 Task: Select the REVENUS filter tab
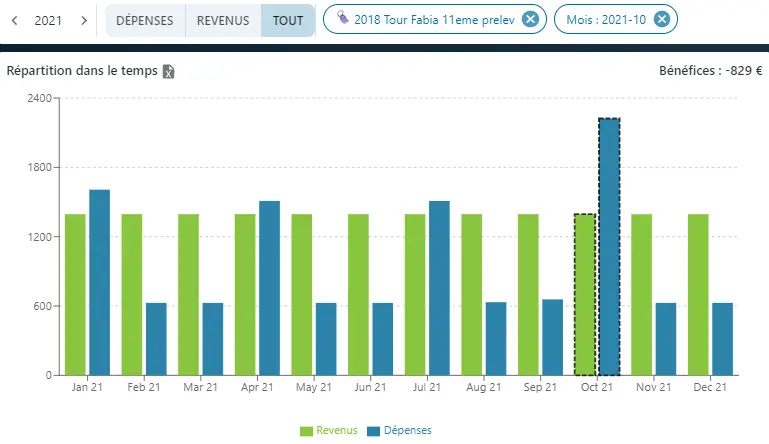223,20
